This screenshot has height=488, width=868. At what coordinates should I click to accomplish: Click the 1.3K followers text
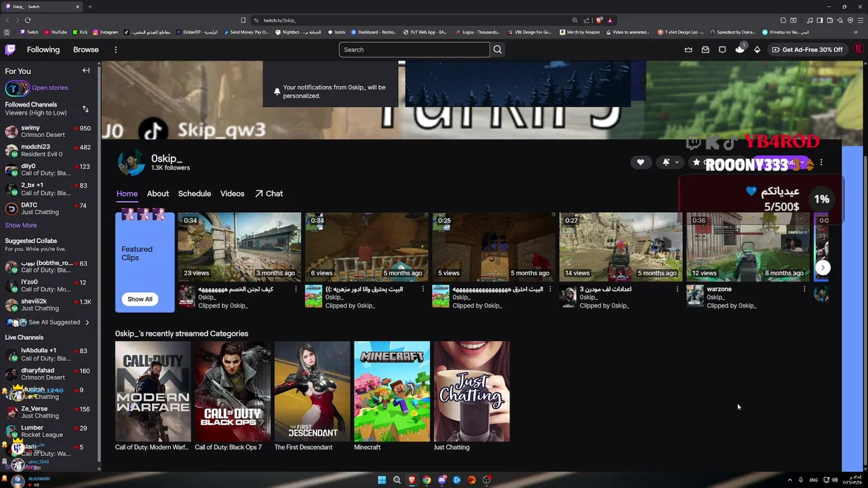tap(170, 168)
